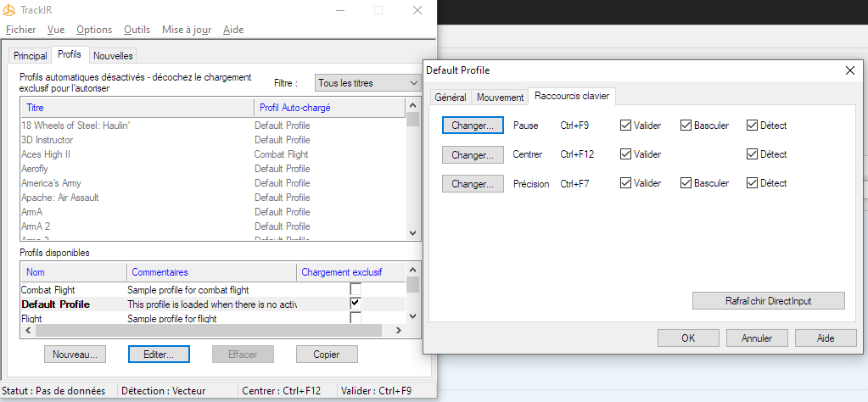Viewport: 868px width, 402px height.
Task: Click titles list scrollbar down arrow
Action: click(x=412, y=232)
